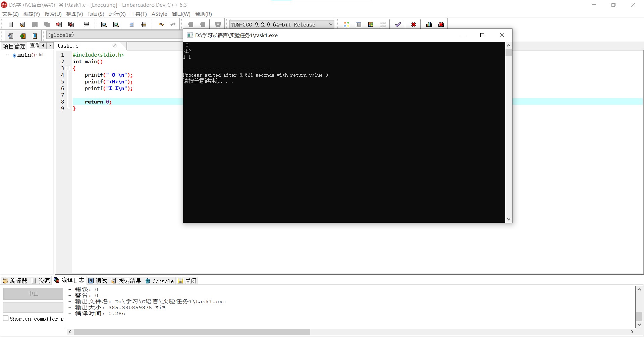Click the Open file icon
644x337 pixels.
[x=23, y=24]
